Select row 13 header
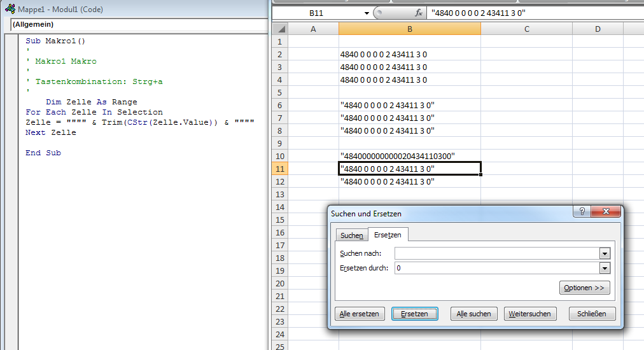 (280, 194)
